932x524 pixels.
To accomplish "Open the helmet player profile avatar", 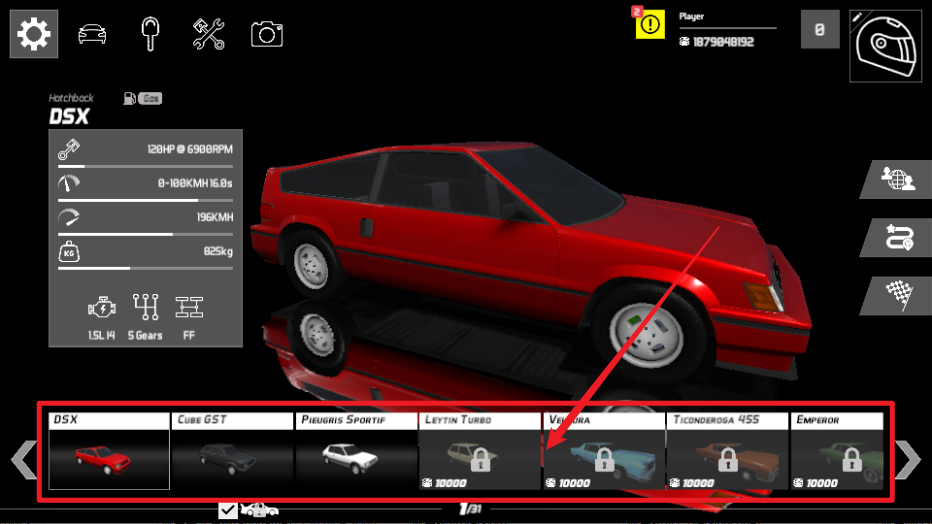I will pos(885,45).
